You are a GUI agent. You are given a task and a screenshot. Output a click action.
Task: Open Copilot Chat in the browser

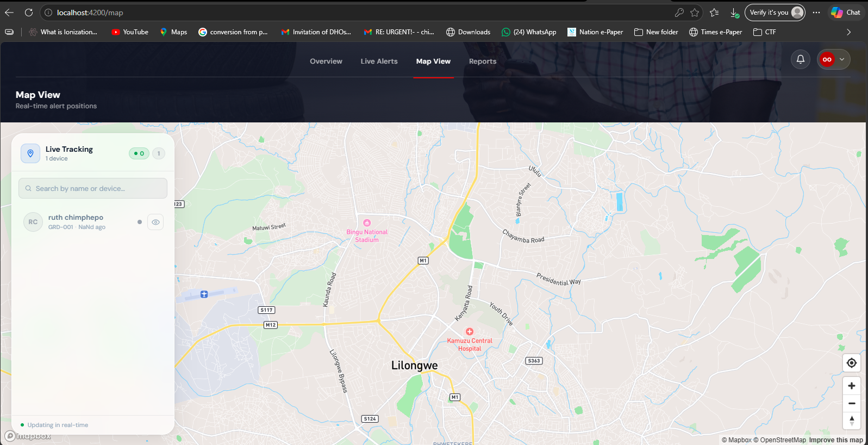pos(846,13)
